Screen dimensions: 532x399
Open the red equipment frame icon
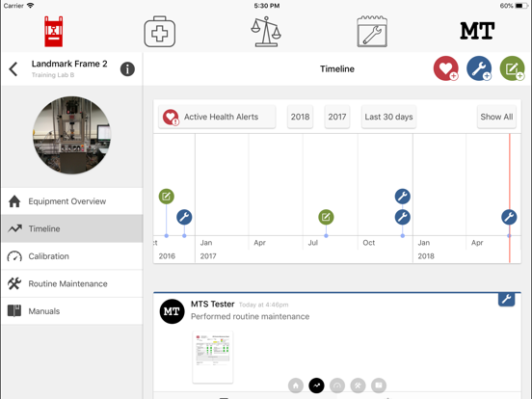(54, 32)
